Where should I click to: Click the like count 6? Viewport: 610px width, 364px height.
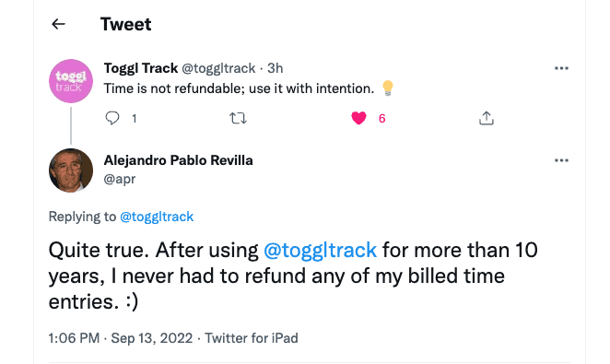tap(382, 119)
